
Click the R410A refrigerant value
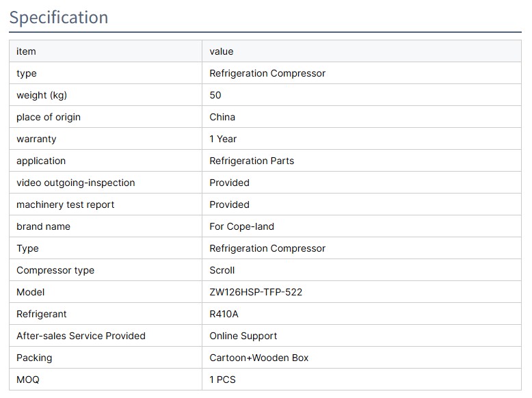224,314
